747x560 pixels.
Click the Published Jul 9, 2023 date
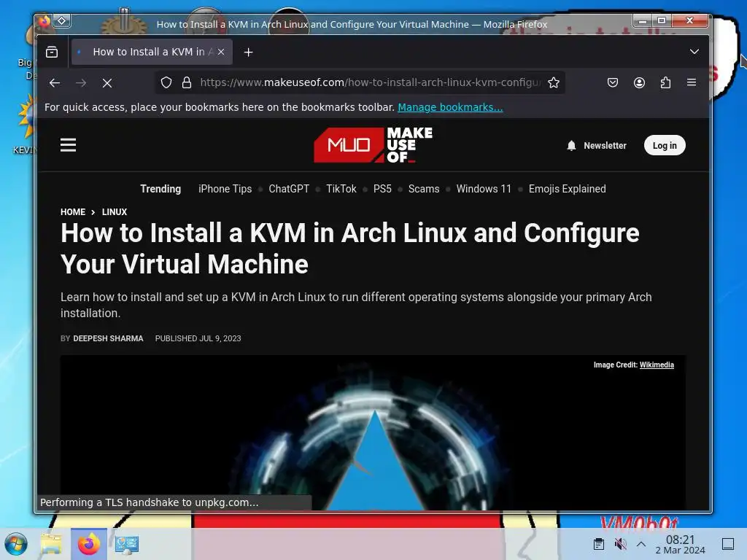(x=198, y=338)
